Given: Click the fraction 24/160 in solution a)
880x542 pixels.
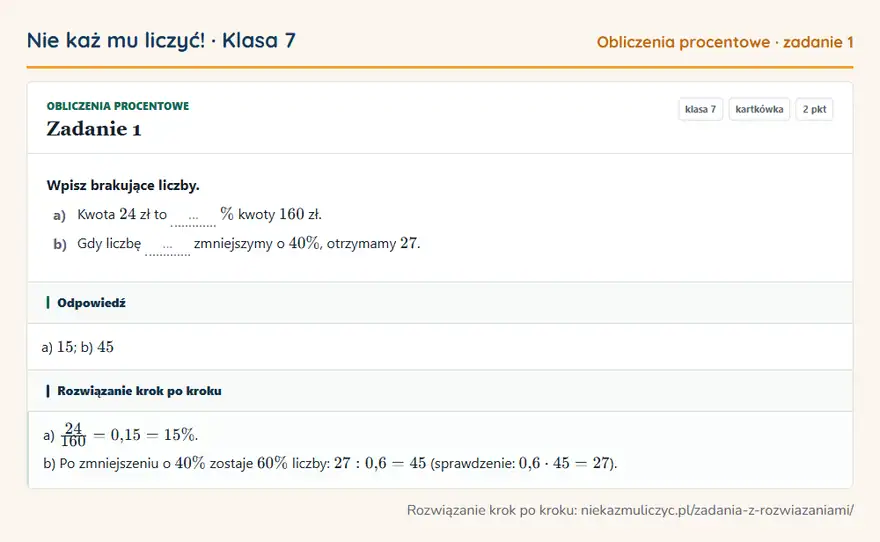Looking at the screenshot, I should (x=74, y=435).
